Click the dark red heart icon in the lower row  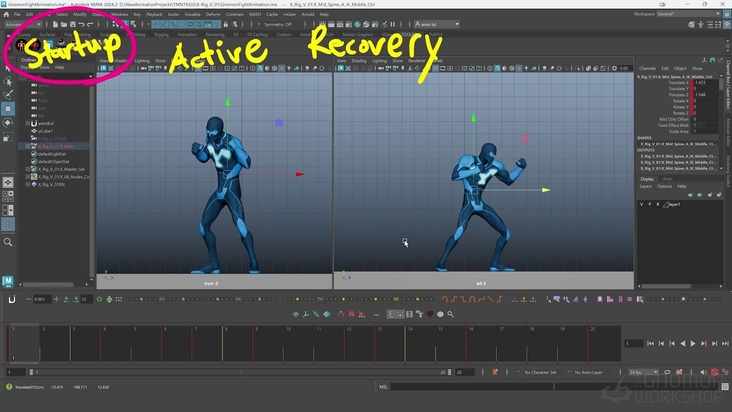(x=430, y=314)
